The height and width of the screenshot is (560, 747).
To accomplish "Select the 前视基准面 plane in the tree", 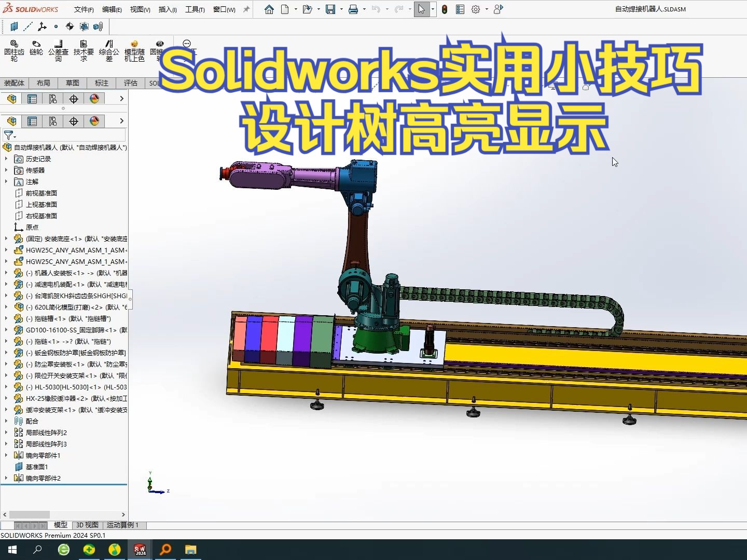I will (x=41, y=193).
